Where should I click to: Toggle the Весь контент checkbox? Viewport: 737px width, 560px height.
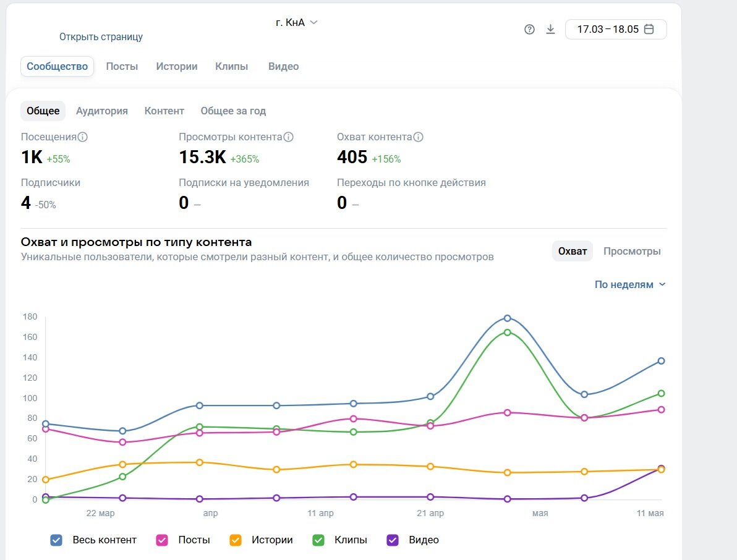56,540
